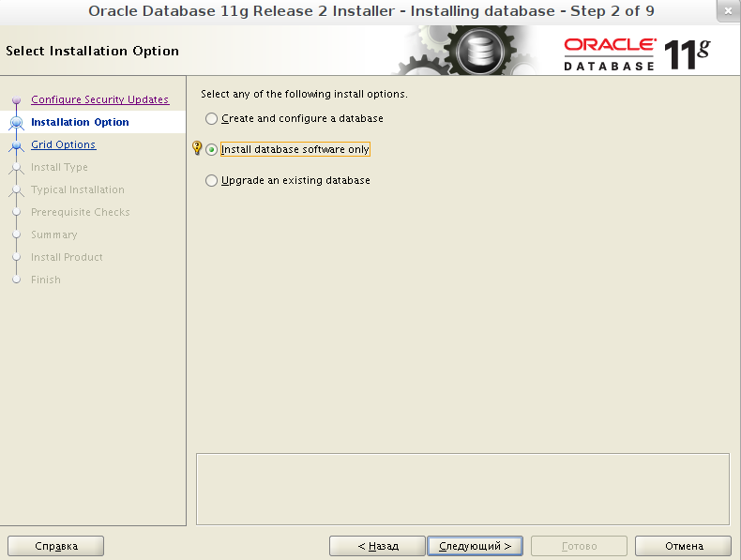Screen dimensions: 741x560
Task: Click the Grid Options step marker icon
Action: (17, 145)
